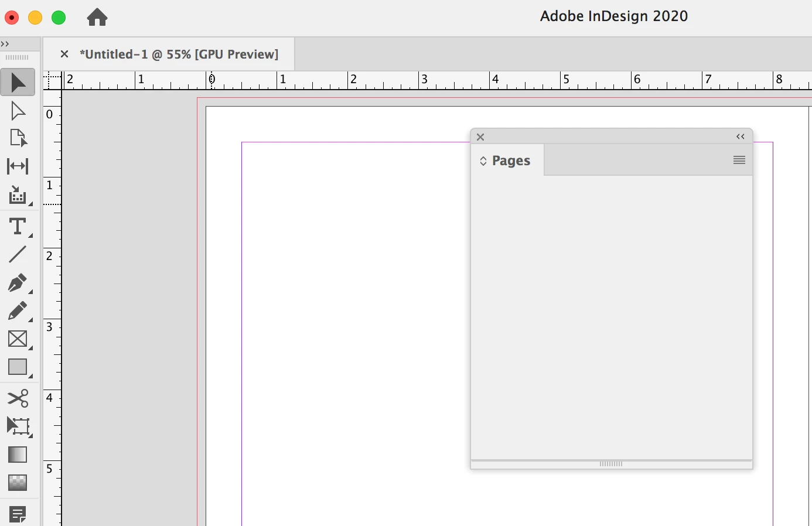812x526 pixels.
Task: Activate the Gap tool
Action: click(x=18, y=166)
